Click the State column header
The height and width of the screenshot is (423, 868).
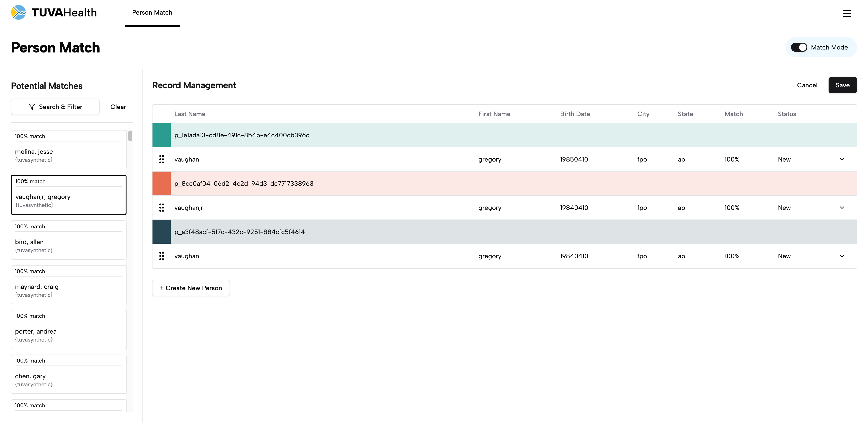(685, 114)
